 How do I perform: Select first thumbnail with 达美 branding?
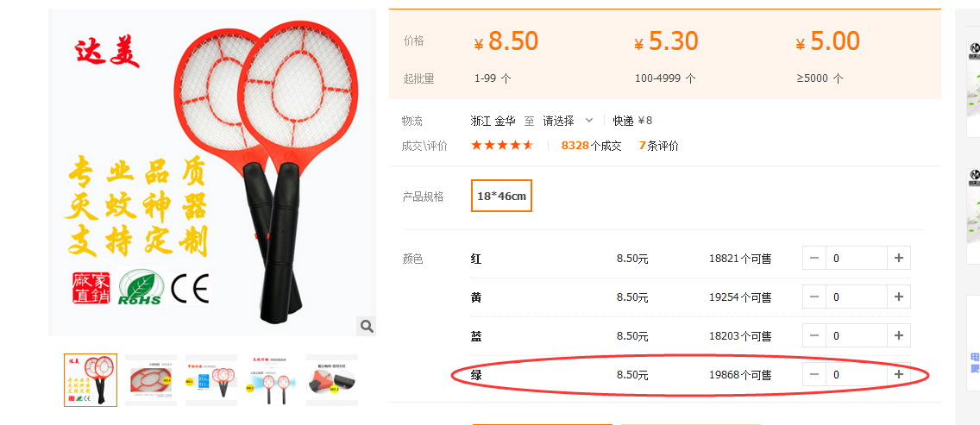click(90, 380)
